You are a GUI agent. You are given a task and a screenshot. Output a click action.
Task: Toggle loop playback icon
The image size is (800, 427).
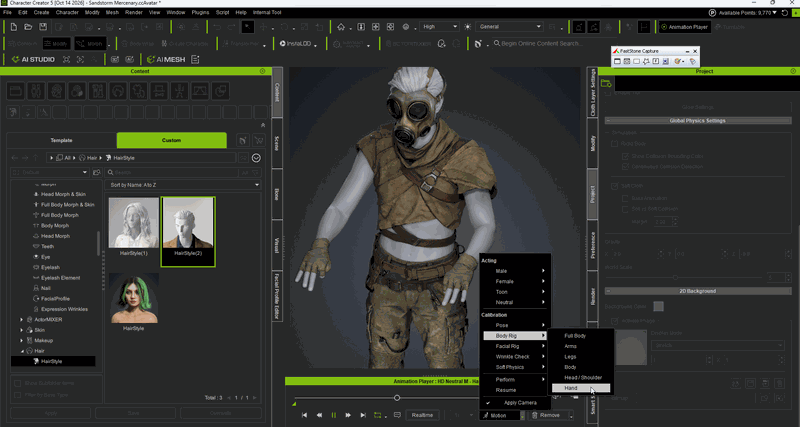point(378,415)
